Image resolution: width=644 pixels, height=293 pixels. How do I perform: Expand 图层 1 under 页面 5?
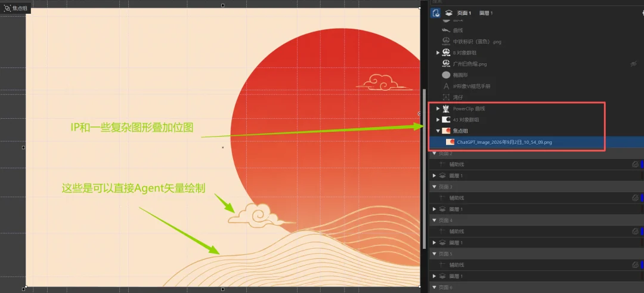point(435,276)
